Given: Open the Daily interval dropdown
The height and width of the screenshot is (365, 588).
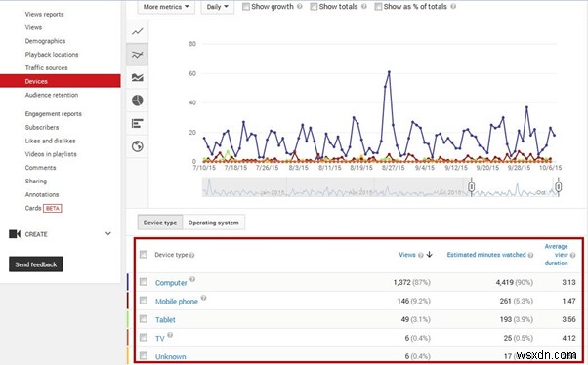Looking at the screenshot, I should click(x=218, y=7).
